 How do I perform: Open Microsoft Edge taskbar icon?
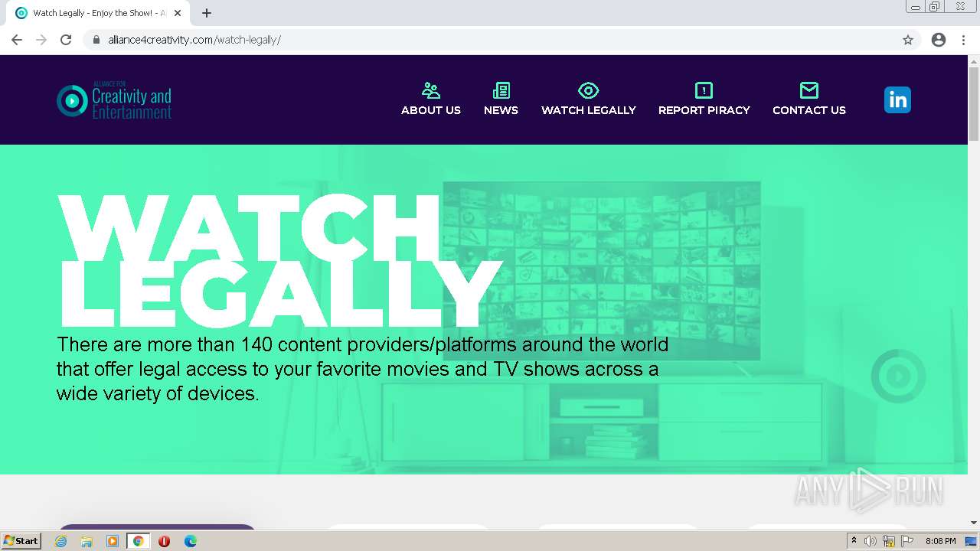pos(191,541)
